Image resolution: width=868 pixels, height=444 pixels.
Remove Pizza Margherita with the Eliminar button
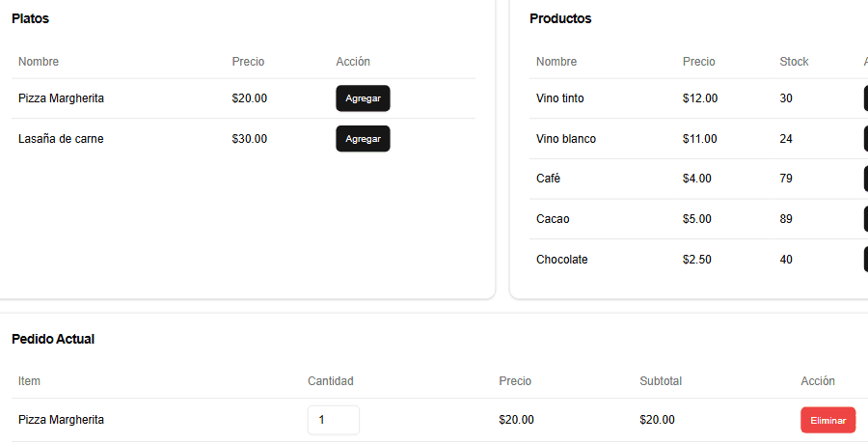point(827,420)
